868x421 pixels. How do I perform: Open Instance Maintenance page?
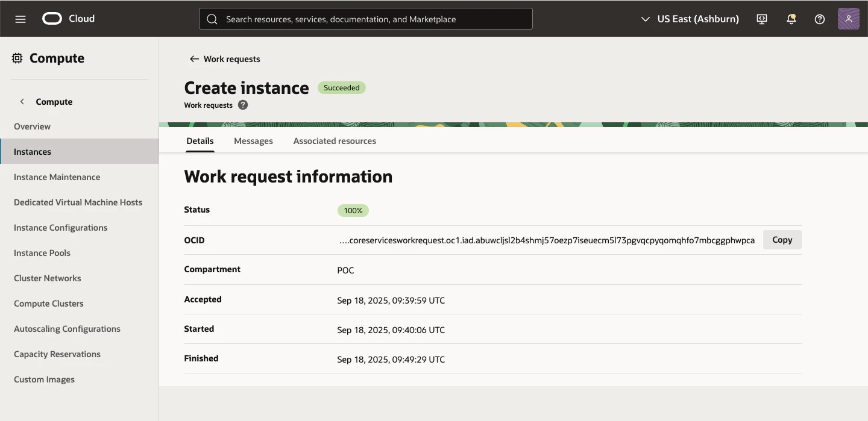tap(57, 177)
